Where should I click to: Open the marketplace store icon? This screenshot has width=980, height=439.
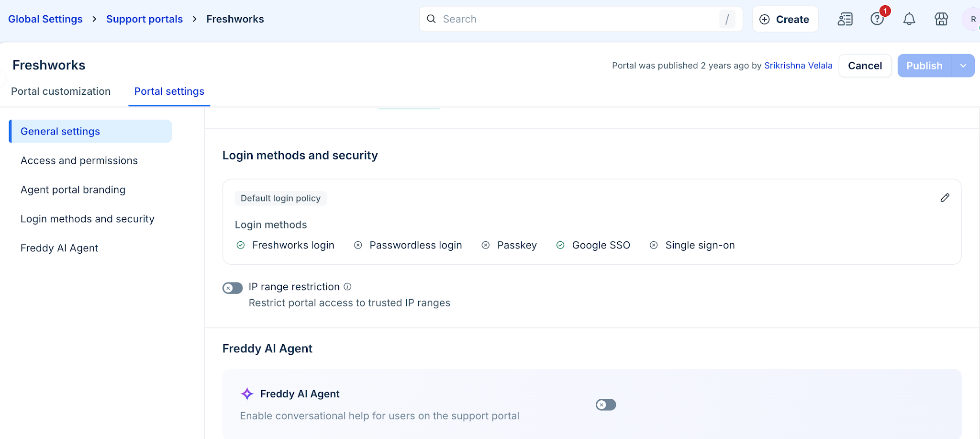941,19
